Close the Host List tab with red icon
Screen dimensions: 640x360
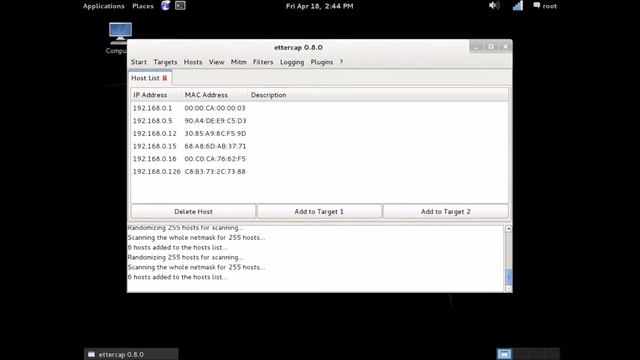165,78
